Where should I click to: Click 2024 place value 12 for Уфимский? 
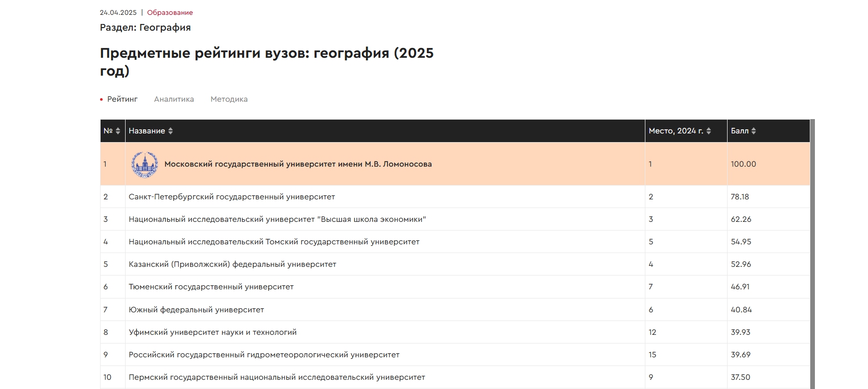click(653, 332)
